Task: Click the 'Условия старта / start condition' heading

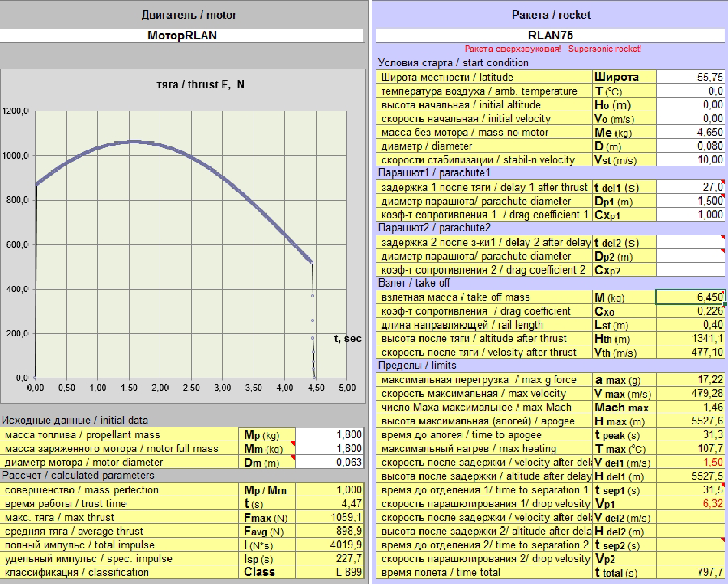Action: pyautogui.click(x=453, y=63)
